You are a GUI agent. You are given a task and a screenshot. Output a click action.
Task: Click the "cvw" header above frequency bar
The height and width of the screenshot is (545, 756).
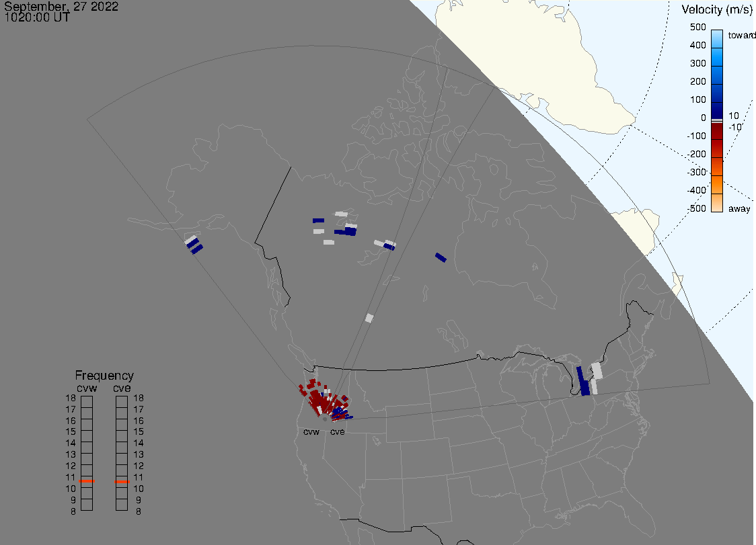pyautogui.click(x=87, y=388)
